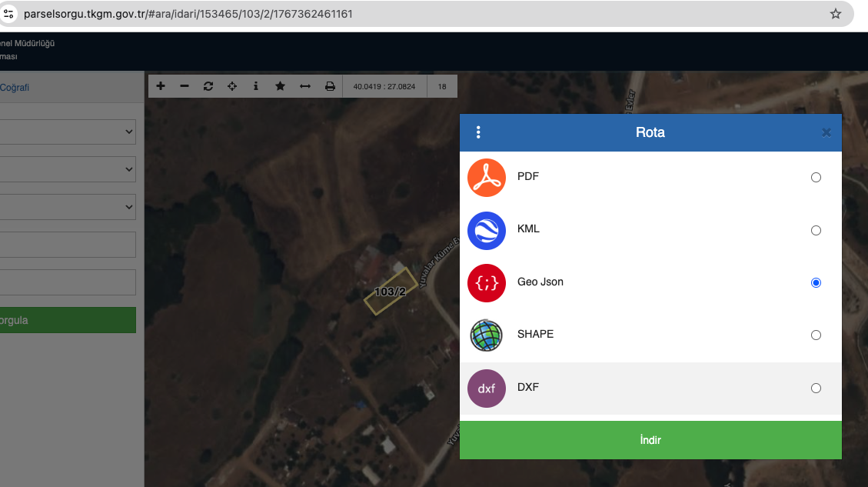Click the printer icon in the map toolbar
The width and height of the screenshot is (868, 487).
tap(330, 86)
